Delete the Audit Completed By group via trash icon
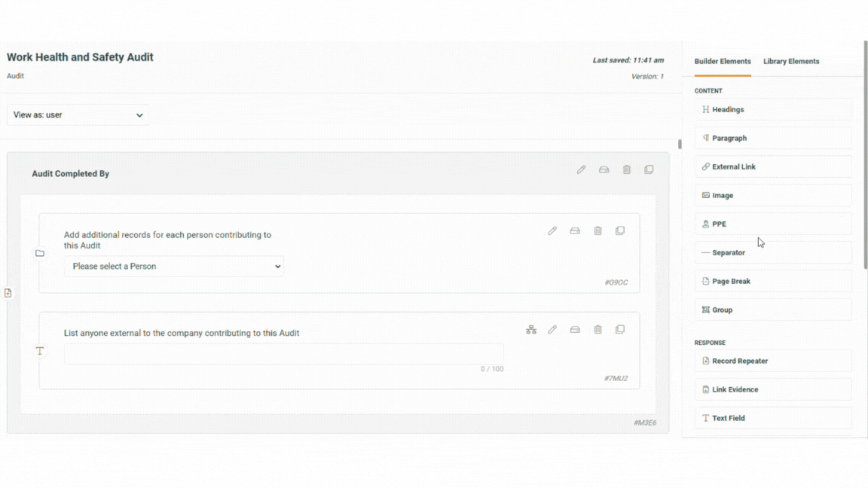This screenshot has height=488, width=868. (x=626, y=170)
